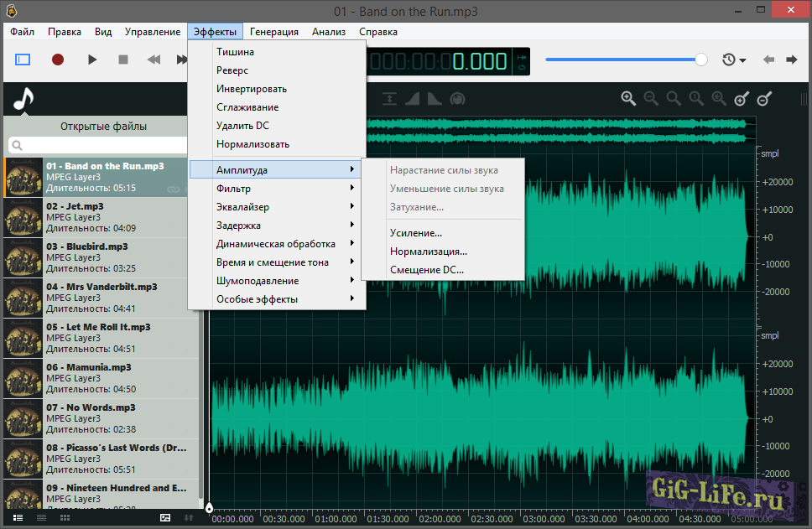Screen dimensions: 812x529
Task: Click the Stop playback button
Action: [x=123, y=60]
